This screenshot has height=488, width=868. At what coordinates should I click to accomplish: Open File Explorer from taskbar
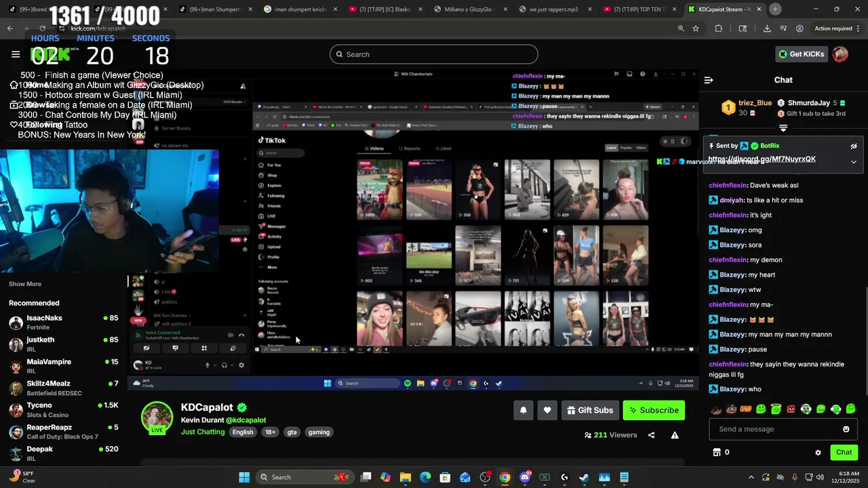406,477
